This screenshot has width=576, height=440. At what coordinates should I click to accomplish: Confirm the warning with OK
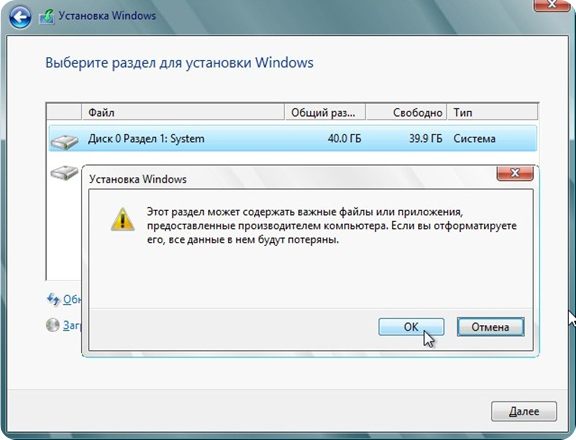411,327
